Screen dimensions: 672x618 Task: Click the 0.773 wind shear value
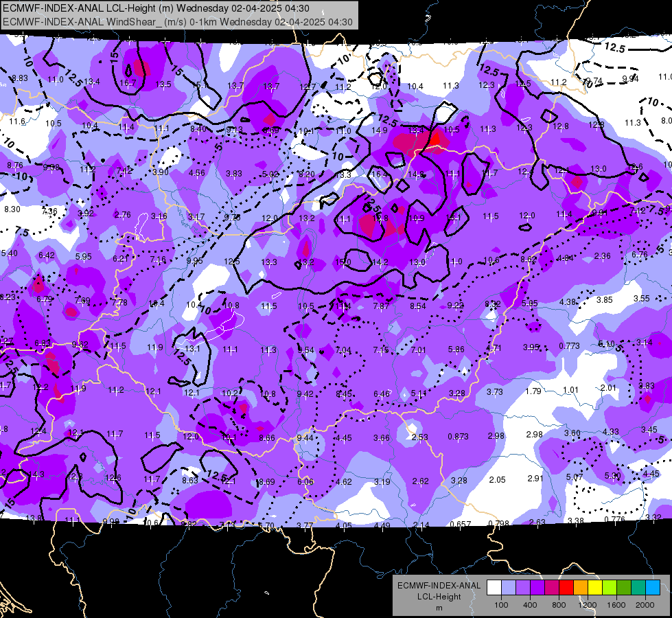569,345
